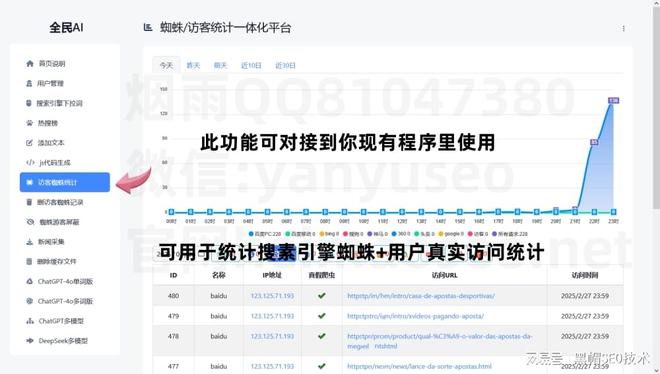Image resolution: width=660 pixels, height=374 pixels.
Task: Switch to 昨天 tab
Action: [x=193, y=66]
